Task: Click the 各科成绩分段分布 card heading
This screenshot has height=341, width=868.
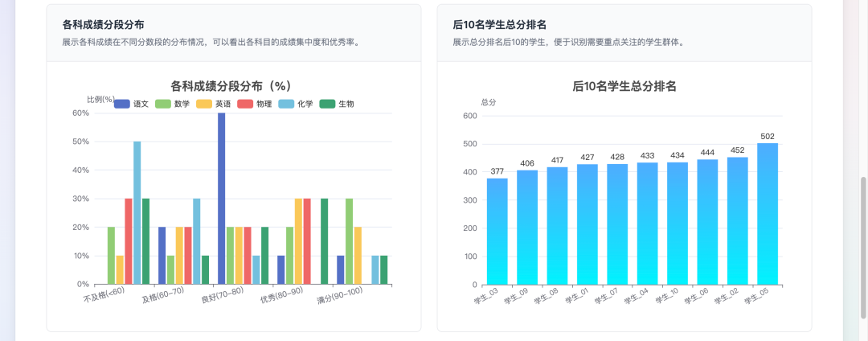Action: click(104, 25)
